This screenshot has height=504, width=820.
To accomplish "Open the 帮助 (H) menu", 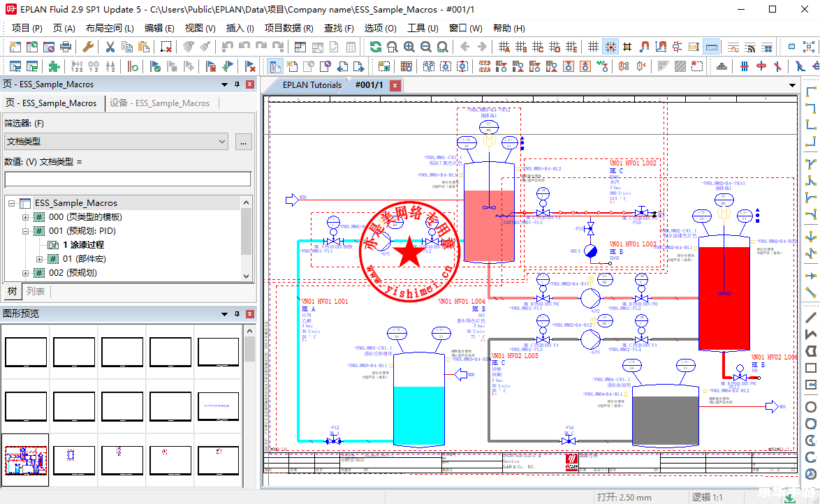I will coord(509,28).
